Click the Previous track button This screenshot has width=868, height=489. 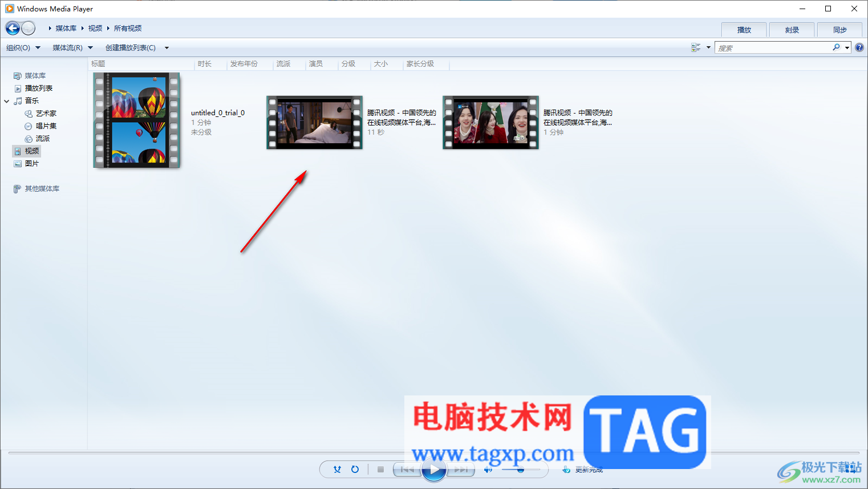click(407, 470)
